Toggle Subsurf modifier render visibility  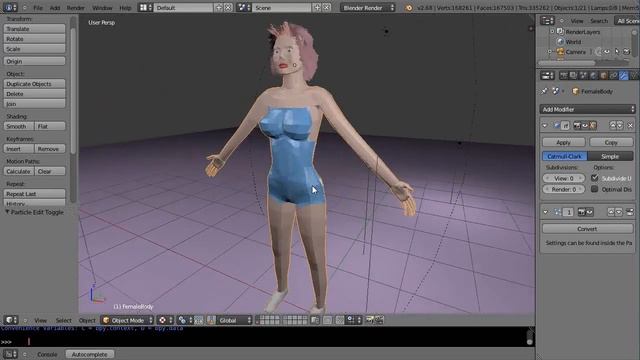pos(577,126)
